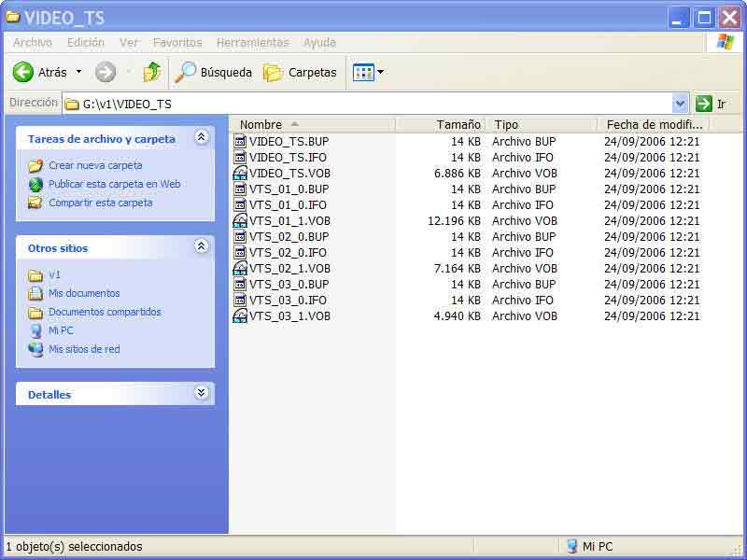Expand the address bar dropdown
747x560 pixels.
click(680, 104)
